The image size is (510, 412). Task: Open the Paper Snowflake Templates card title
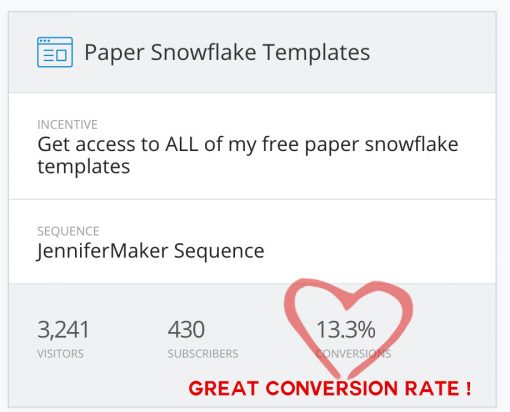227,53
